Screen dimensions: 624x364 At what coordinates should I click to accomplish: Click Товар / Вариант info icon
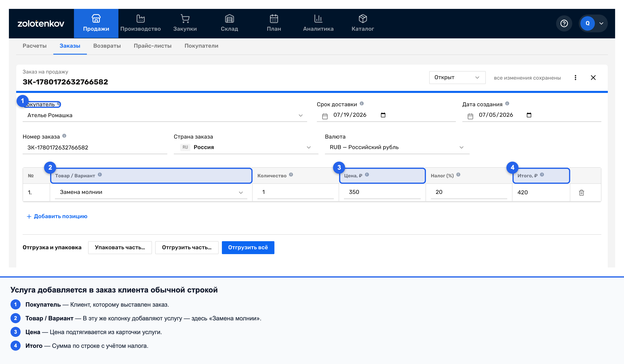(x=100, y=175)
